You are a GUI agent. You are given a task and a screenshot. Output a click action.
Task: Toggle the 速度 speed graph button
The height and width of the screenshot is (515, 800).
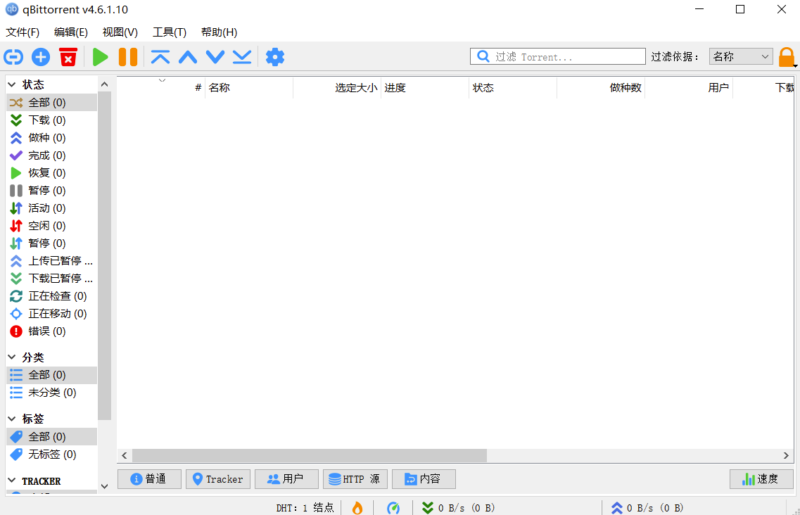(x=761, y=479)
